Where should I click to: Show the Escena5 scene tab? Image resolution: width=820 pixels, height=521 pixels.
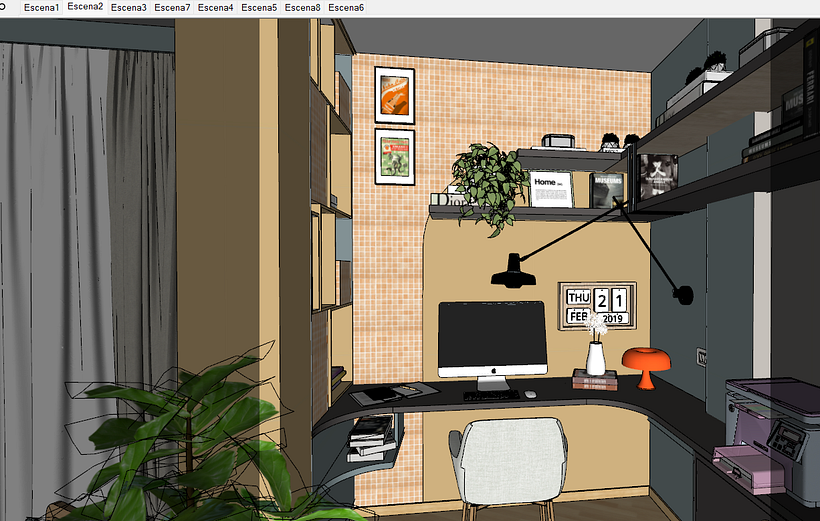pyautogui.click(x=259, y=7)
